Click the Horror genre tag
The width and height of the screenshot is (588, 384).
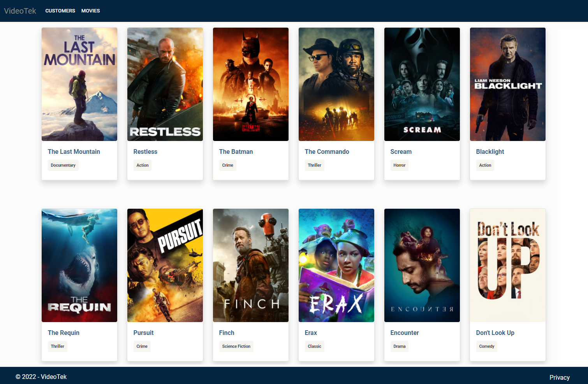[x=400, y=166]
